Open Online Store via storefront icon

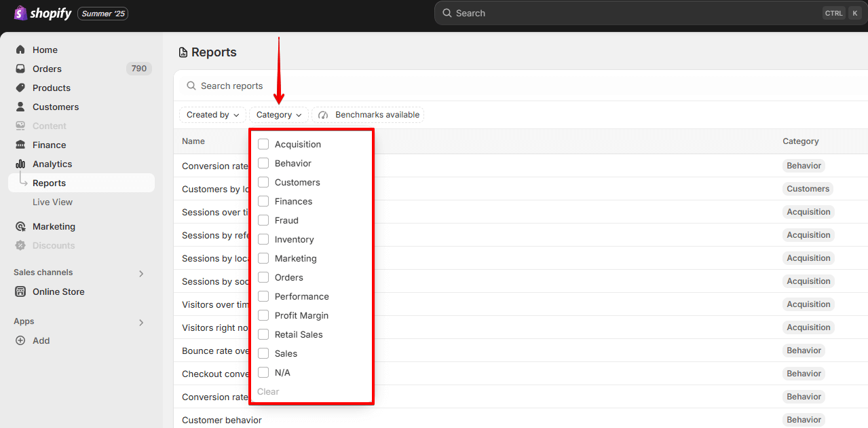coord(20,291)
